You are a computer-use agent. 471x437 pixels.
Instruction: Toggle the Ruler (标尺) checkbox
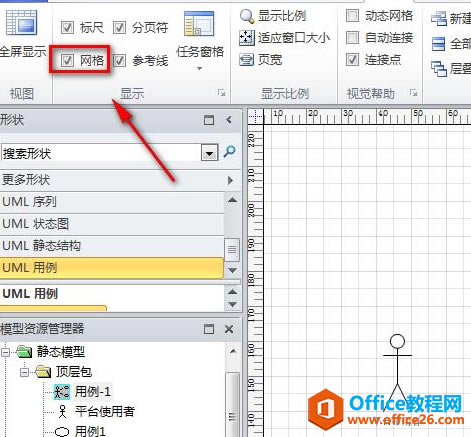pos(67,28)
